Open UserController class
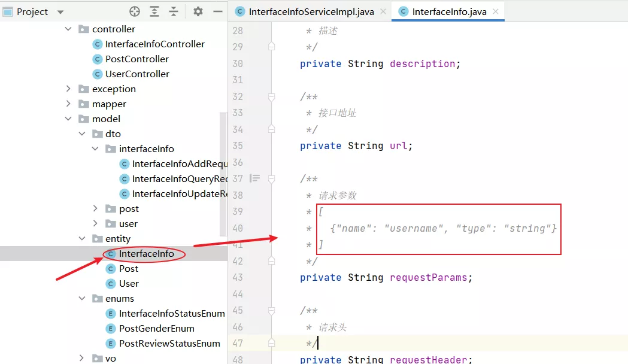 137,74
